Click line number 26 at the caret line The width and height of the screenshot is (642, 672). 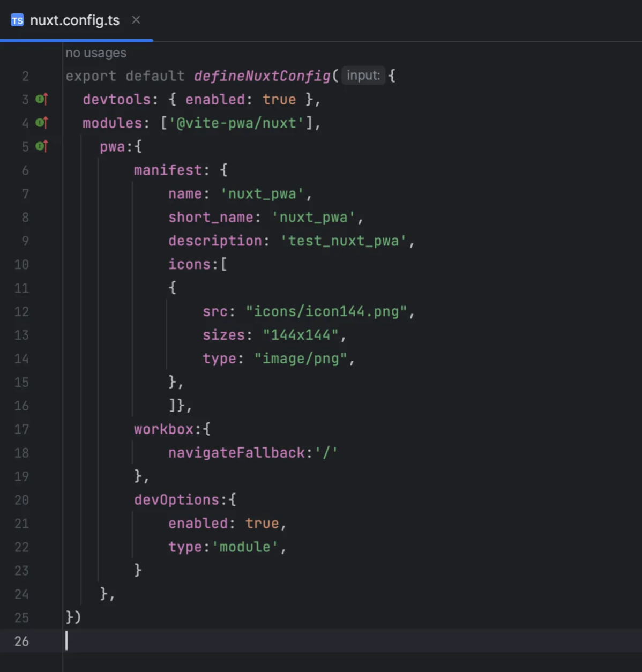(x=21, y=641)
